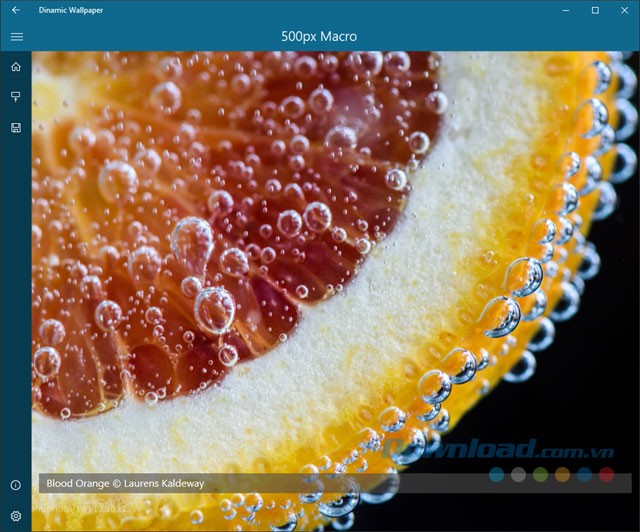This screenshot has height=532, width=640.
Task: Click the "Blood Orange © Laurens Kaldeway" caption
Action: (125, 483)
